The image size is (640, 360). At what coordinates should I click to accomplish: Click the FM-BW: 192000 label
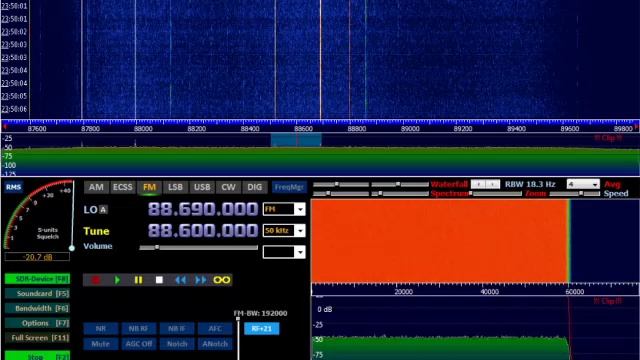260,313
